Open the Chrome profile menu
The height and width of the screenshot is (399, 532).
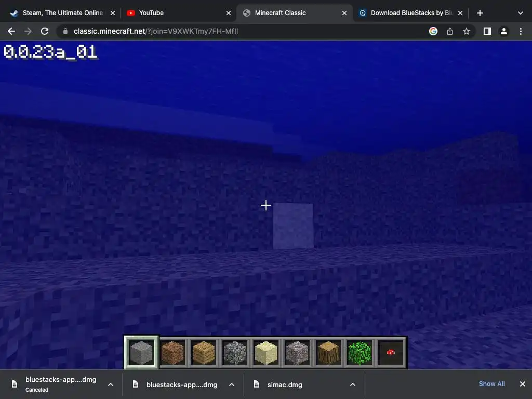click(504, 31)
